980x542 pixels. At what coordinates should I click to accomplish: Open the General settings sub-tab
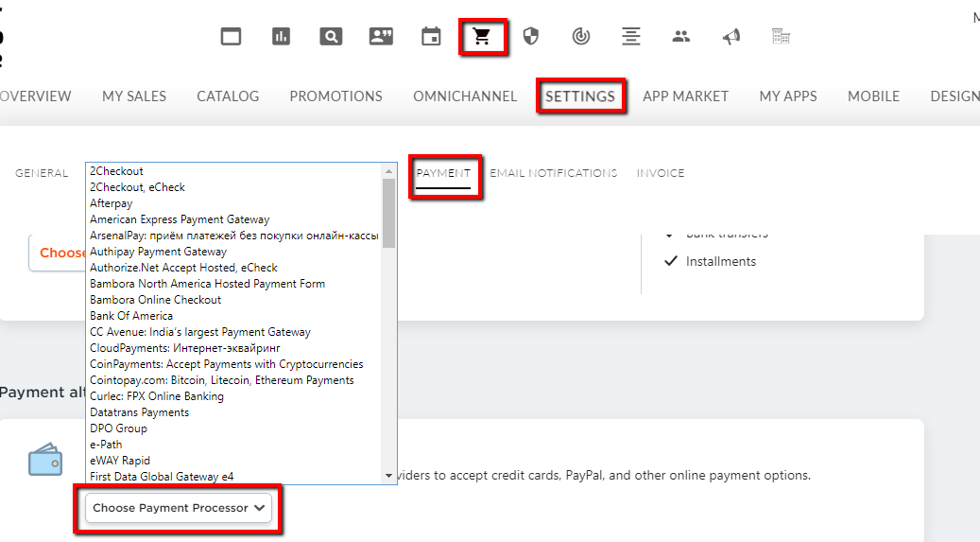[x=42, y=173]
